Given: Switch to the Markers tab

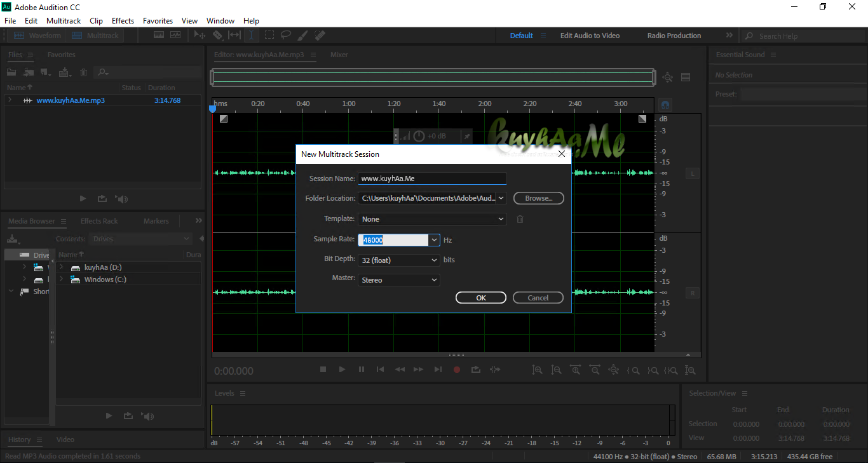Looking at the screenshot, I should click(x=156, y=221).
